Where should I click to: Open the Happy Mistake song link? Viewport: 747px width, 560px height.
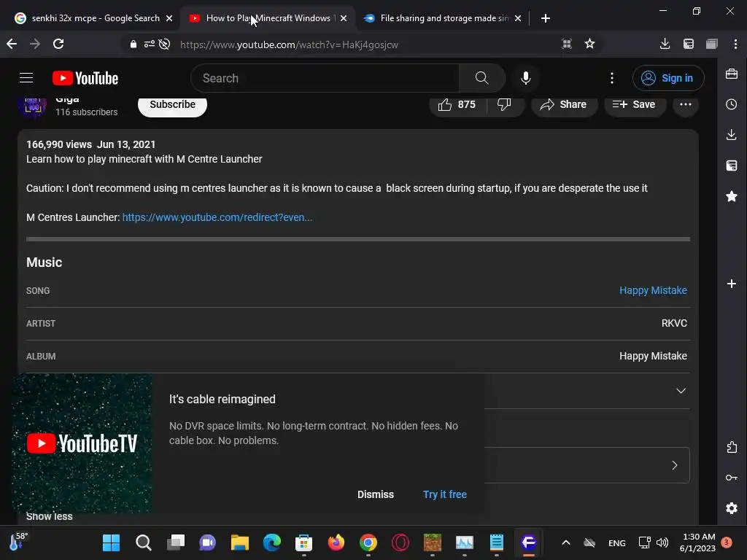[x=653, y=290]
